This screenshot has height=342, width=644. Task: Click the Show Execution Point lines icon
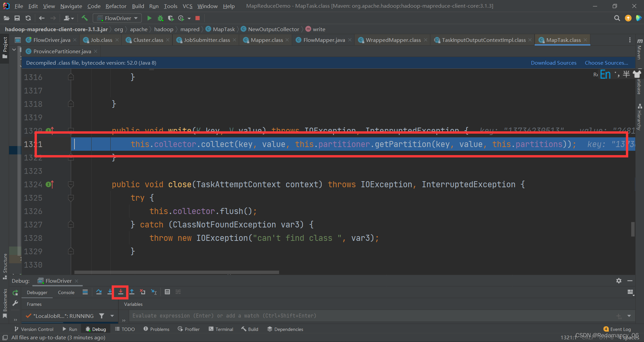85,292
